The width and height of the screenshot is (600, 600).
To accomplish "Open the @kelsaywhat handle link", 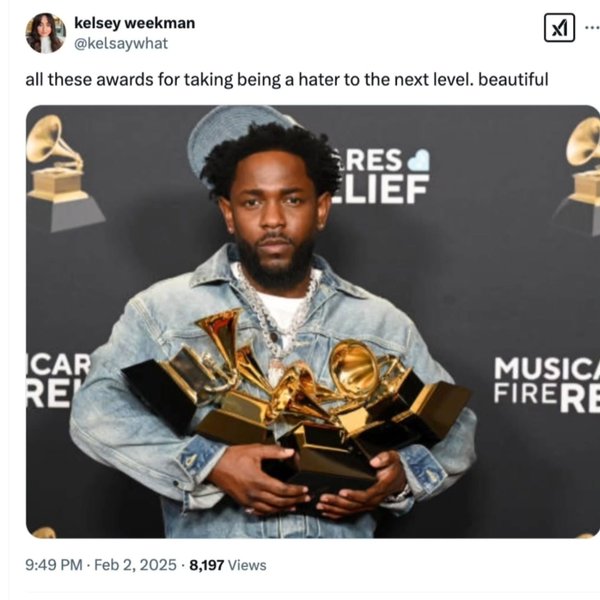I will pos(121,43).
